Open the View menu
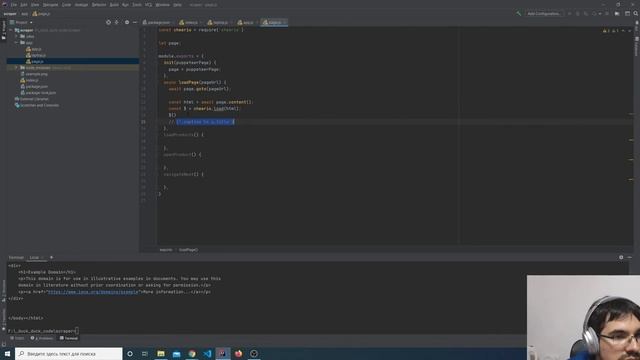The width and height of the screenshot is (640, 360). 35,5
